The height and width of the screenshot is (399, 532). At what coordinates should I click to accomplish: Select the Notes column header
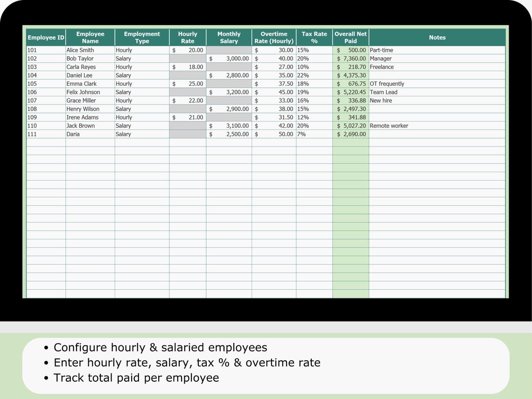pyautogui.click(x=437, y=37)
